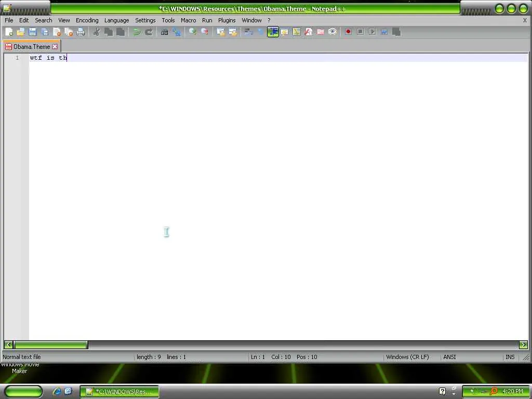Open the green Start button
This screenshot has height=399, width=532.
click(x=24, y=392)
